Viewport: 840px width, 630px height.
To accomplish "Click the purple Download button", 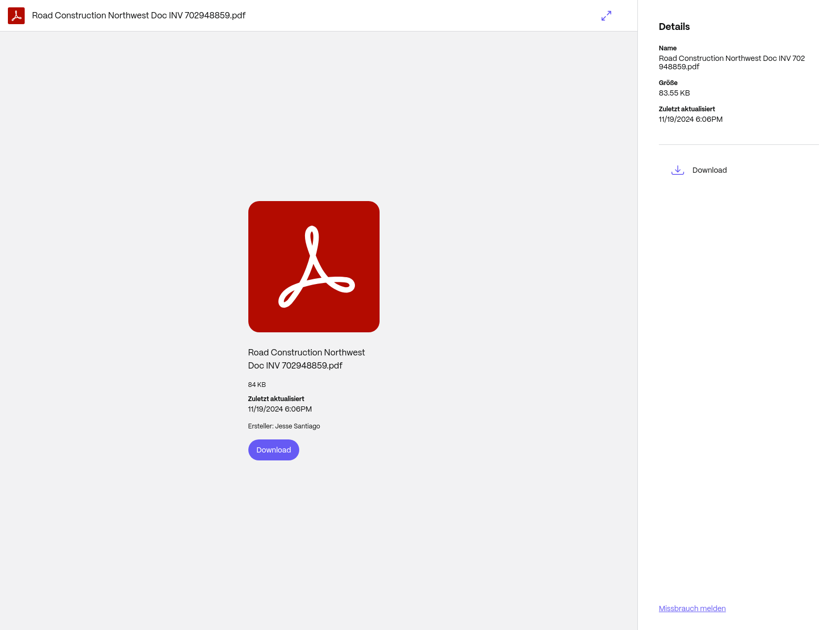I will (274, 450).
